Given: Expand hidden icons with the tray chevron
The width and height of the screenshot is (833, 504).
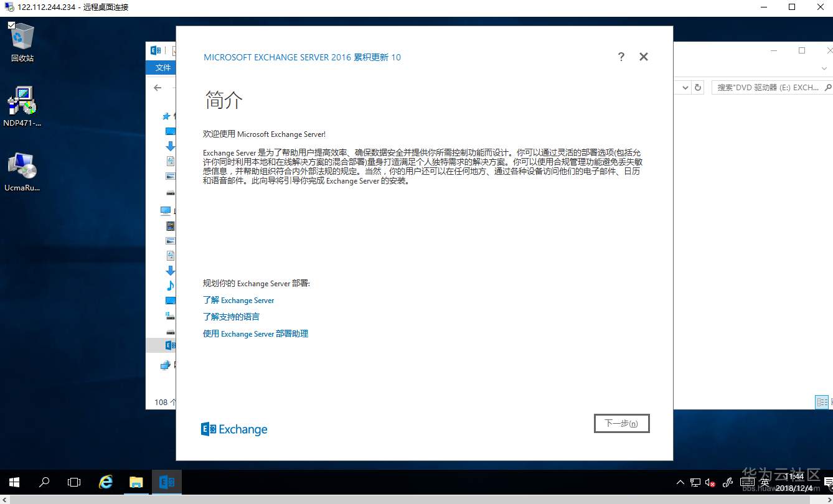Looking at the screenshot, I should coord(680,482).
